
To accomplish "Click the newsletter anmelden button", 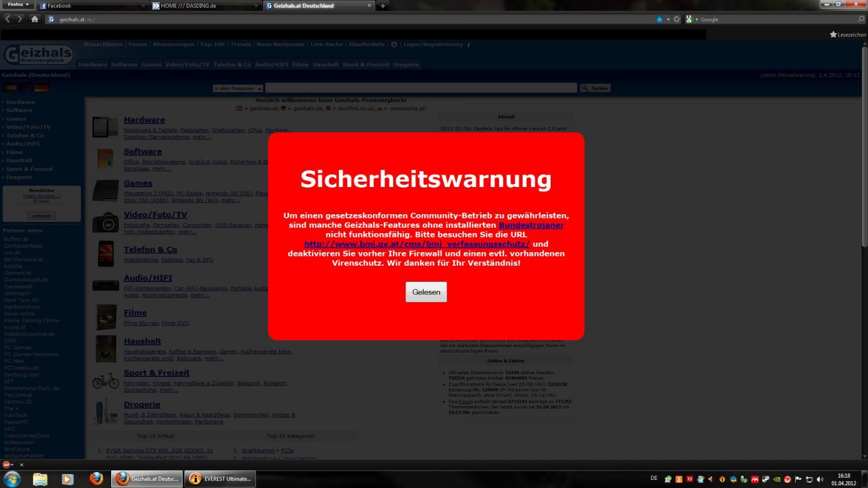I will (x=42, y=216).
